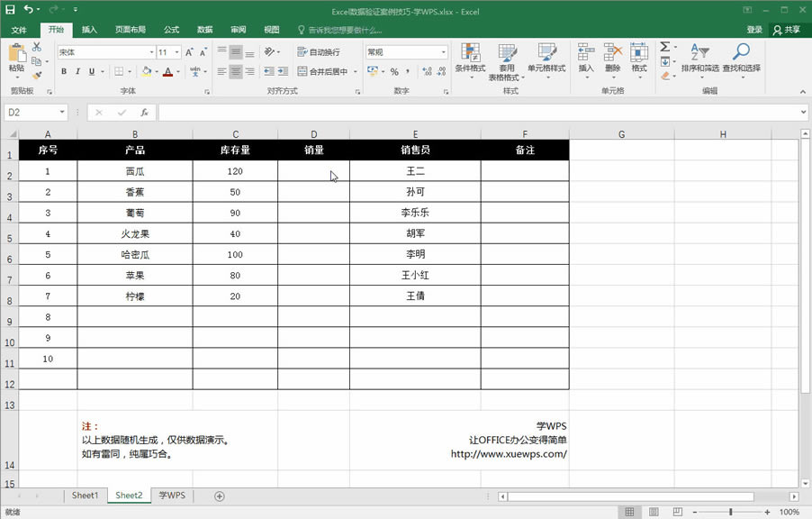Toggle Bold formatting
Viewport: 812px width, 519px height.
point(63,71)
